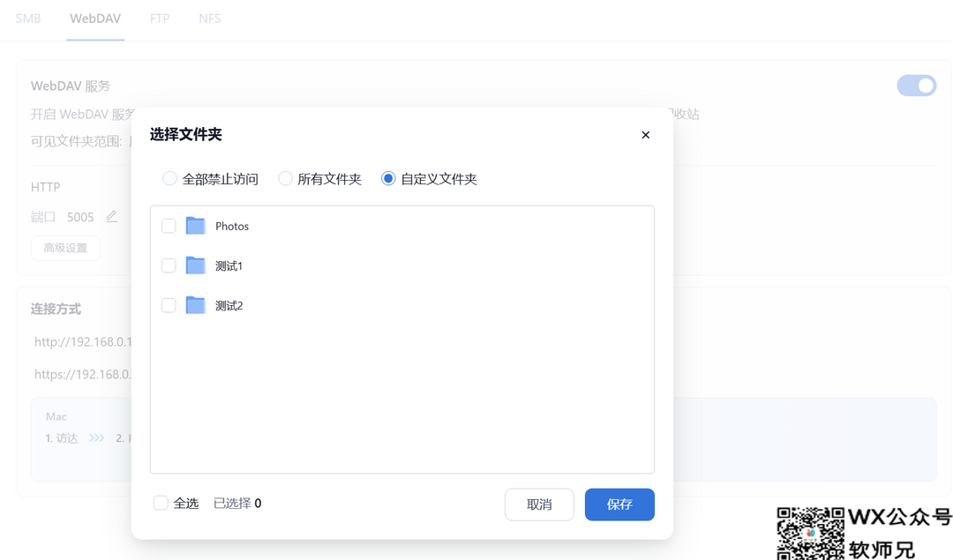Open the NFS tab
This screenshot has height=560, width=953.
tap(210, 19)
